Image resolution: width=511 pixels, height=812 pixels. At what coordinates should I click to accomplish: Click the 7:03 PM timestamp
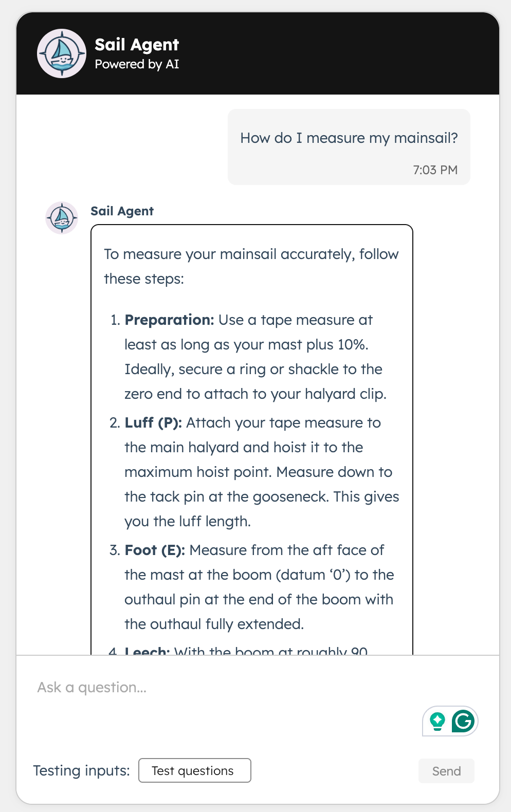(435, 170)
